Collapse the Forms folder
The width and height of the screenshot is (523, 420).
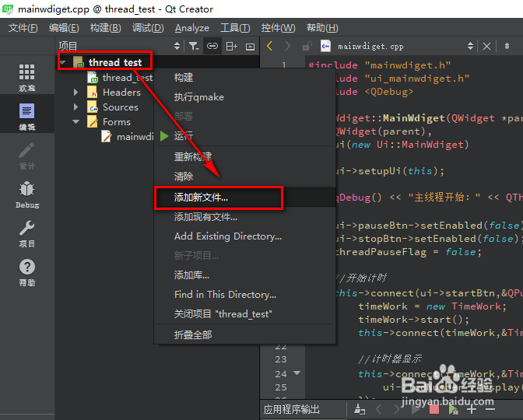click(x=76, y=121)
